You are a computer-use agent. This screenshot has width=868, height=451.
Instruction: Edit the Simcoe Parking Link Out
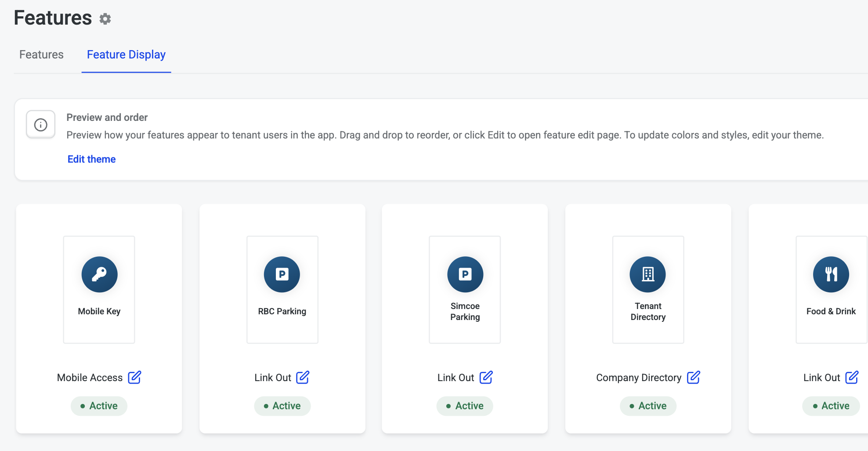coord(486,378)
